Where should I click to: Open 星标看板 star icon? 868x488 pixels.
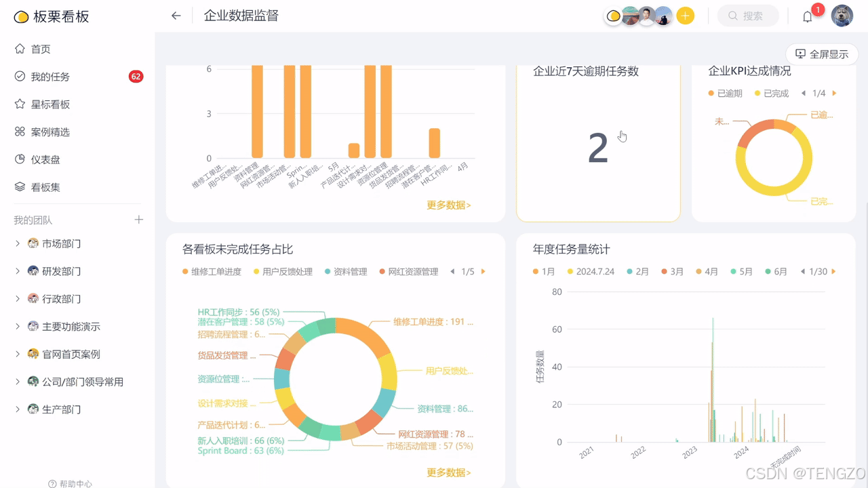[20, 104]
